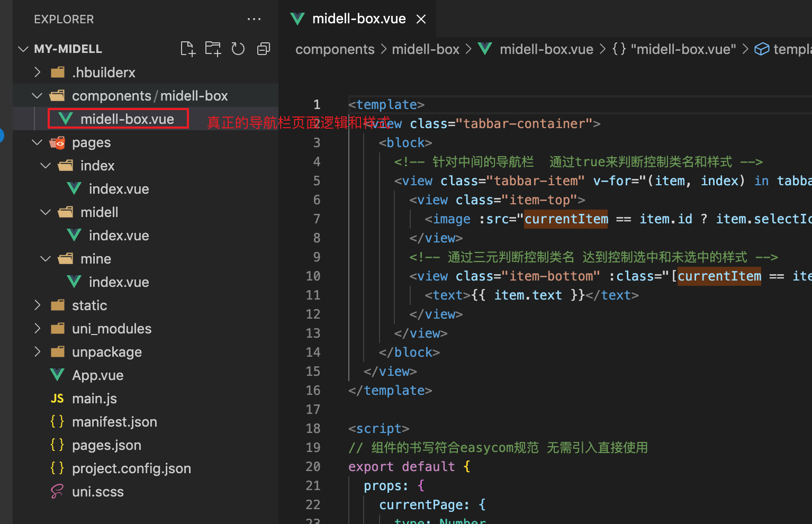Open App.vue from the explorer
This screenshot has width=812, height=524.
point(97,375)
